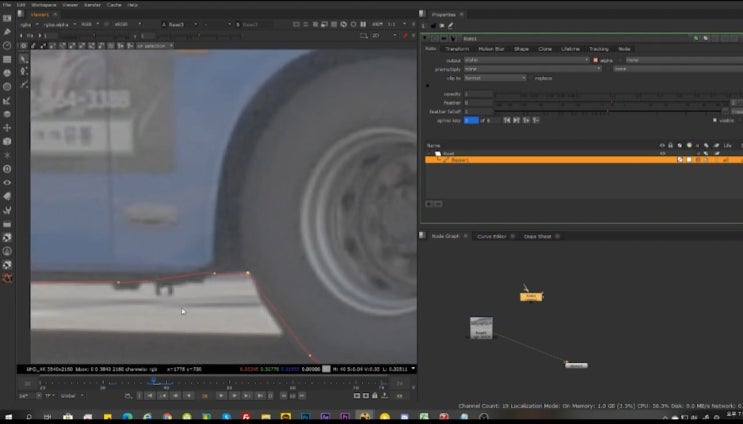Open the clip to format dropdown
743x424 pixels.
(494, 78)
